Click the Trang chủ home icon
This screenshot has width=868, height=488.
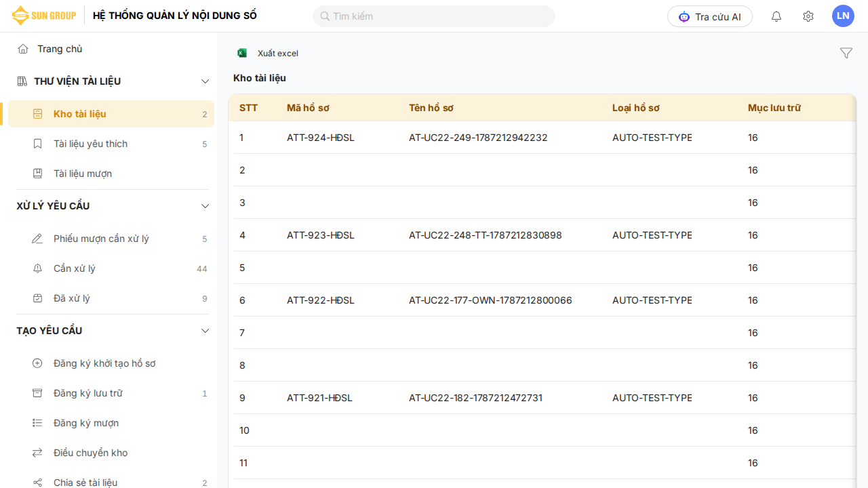click(x=23, y=49)
